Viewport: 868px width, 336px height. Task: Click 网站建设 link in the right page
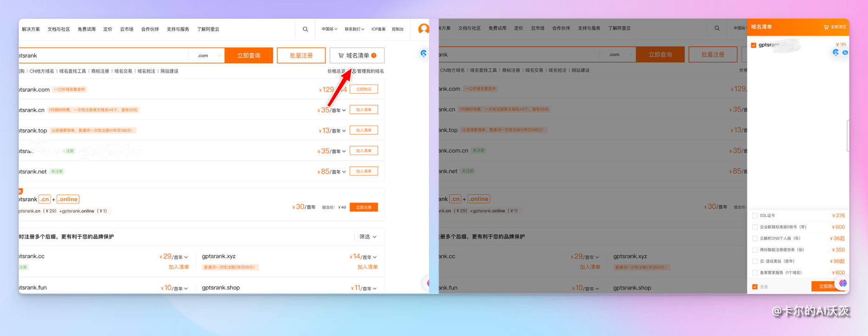tap(581, 70)
